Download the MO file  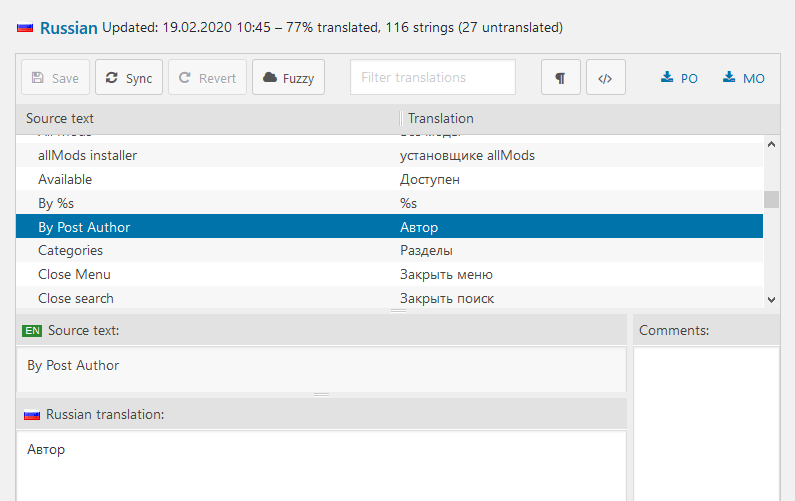pyautogui.click(x=743, y=78)
